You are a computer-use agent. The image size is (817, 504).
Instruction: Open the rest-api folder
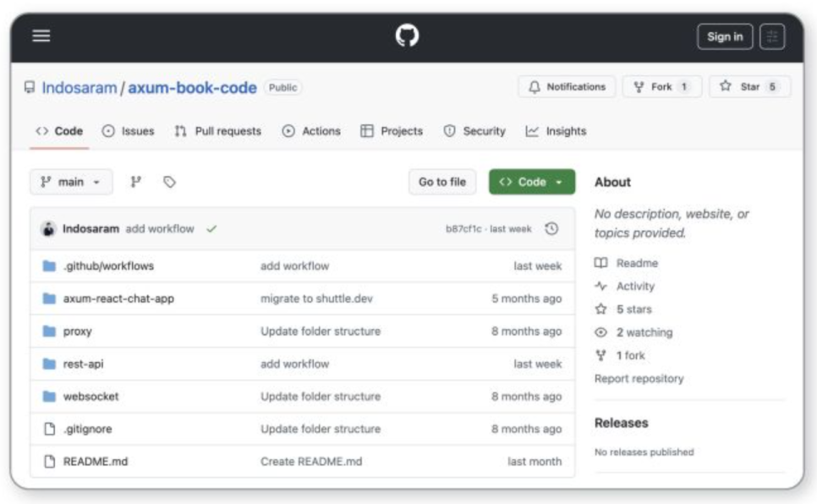(84, 364)
